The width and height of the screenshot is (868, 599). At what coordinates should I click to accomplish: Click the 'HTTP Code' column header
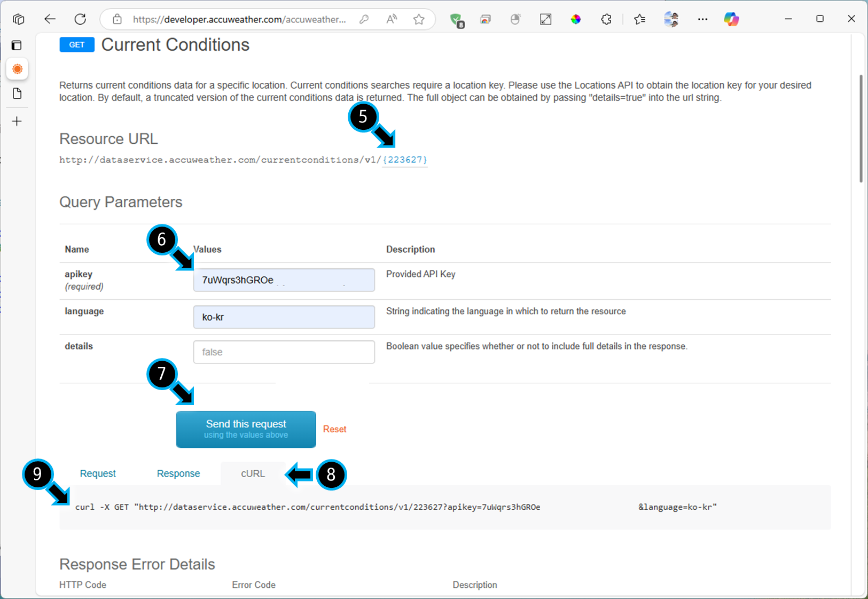[x=83, y=585]
